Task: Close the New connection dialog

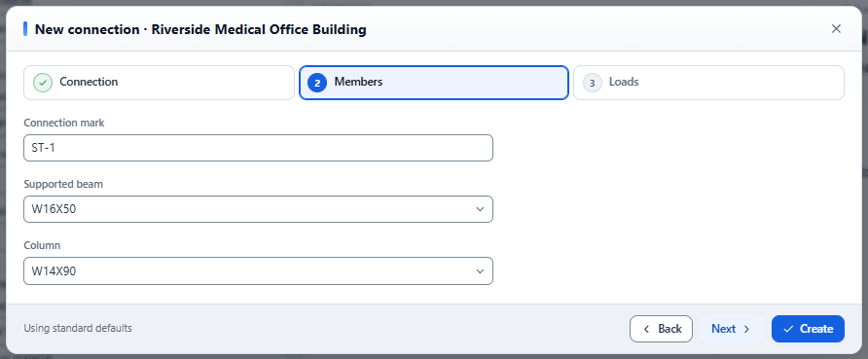Action: [x=836, y=29]
